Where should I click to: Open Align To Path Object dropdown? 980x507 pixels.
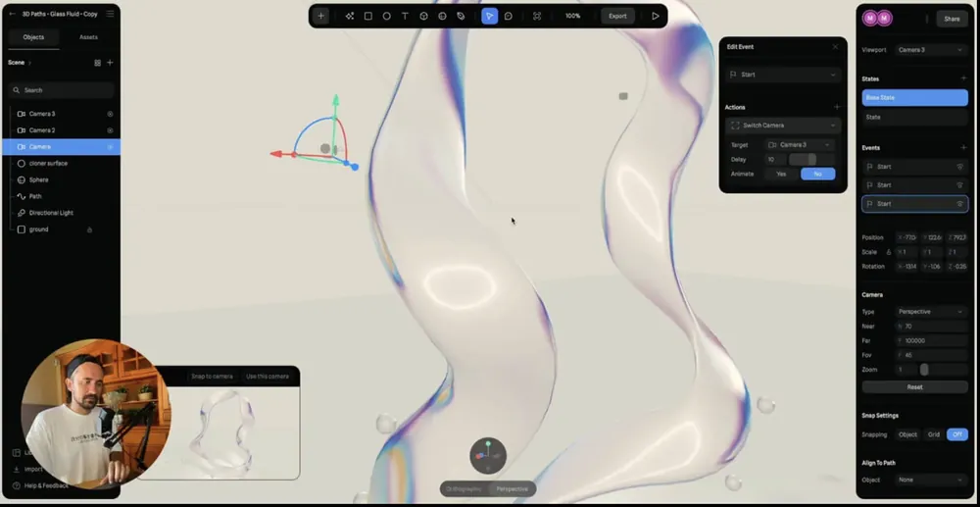931,480
